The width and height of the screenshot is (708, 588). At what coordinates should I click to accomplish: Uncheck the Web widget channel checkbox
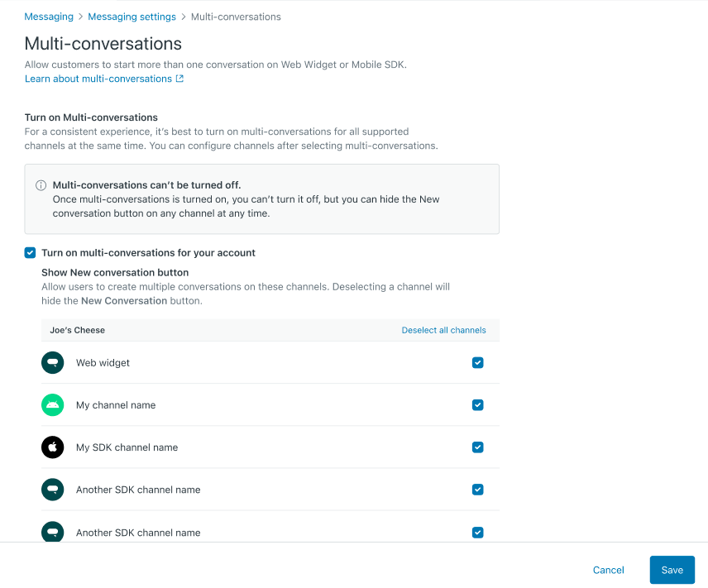477,363
